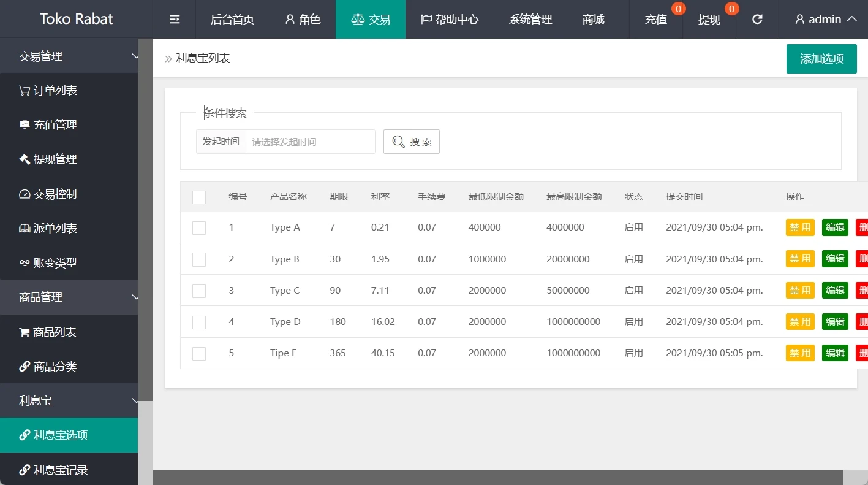Select the checkbox next to Tipe E
This screenshot has width=868, height=485.
click(198, 353)
